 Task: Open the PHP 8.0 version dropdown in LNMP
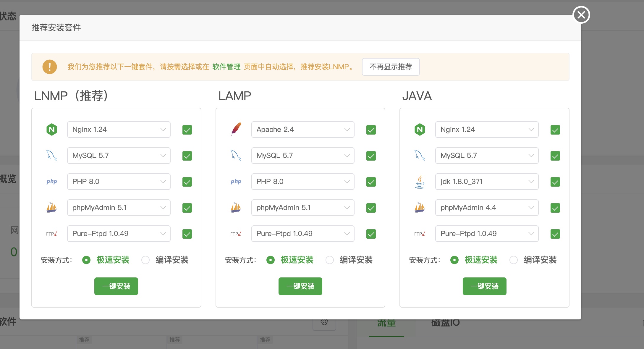tap(163, 181)
